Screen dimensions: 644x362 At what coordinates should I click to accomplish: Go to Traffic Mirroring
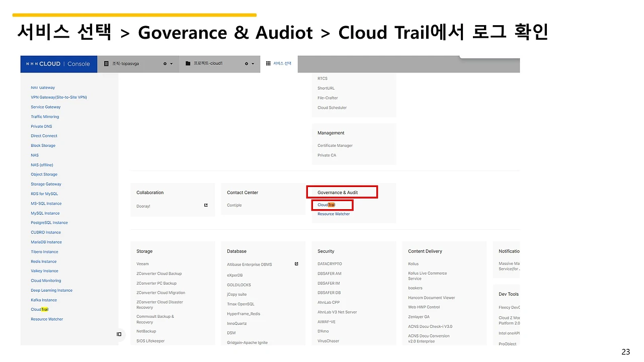(45, 117)
